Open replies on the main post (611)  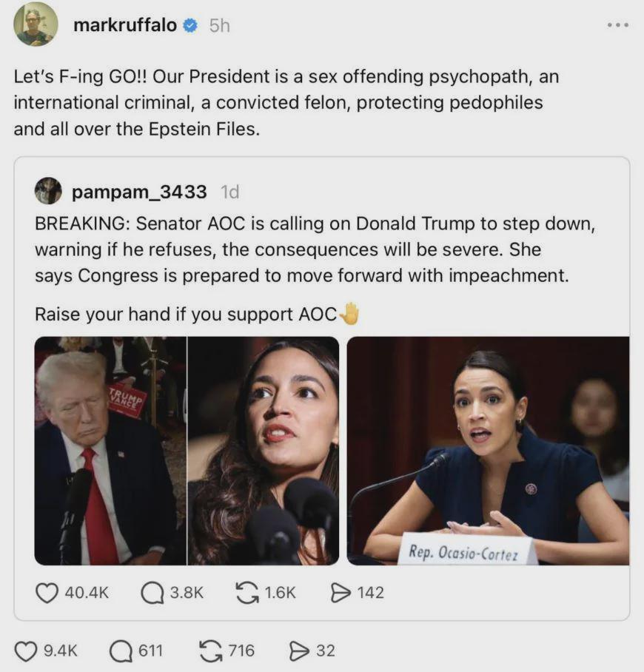(x=121, y=651)
